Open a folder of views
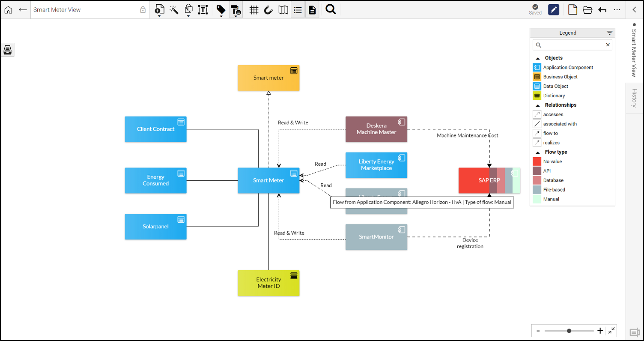 587,10
